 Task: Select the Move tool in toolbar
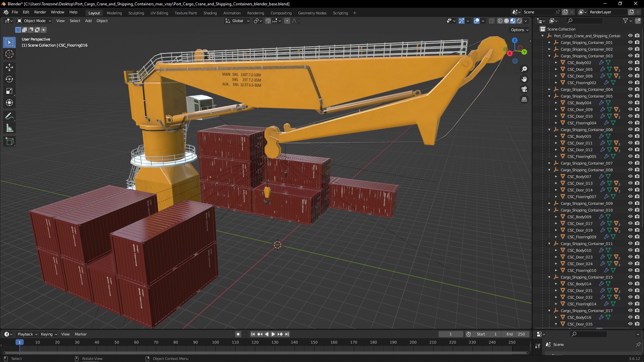10,67
